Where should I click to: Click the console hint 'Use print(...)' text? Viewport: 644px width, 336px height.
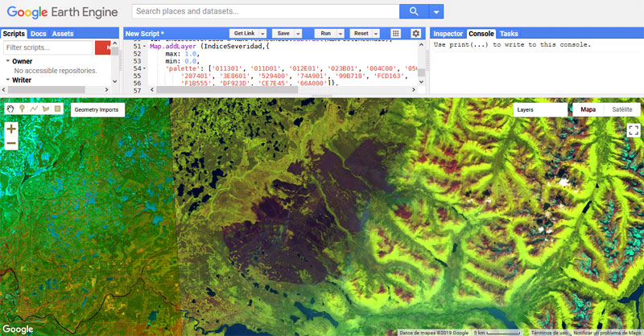tap(512, 44)
